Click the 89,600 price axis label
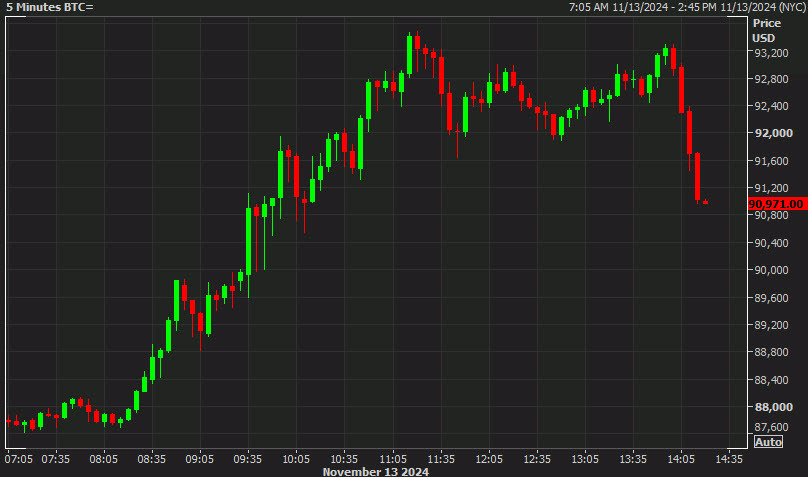This screenshot has width=808, height=477. click(771, 298)
